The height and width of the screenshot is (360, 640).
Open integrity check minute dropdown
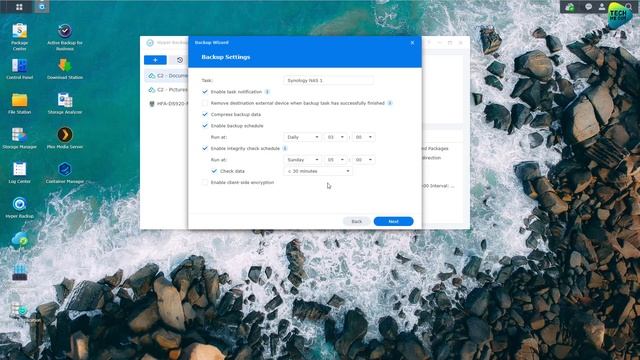(x=364, y=160)
